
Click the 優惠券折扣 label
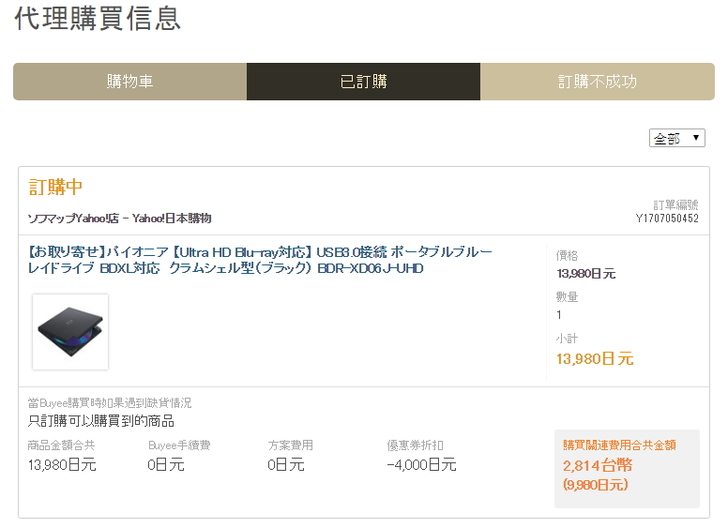pyautogui.click(x=415, y=445)
